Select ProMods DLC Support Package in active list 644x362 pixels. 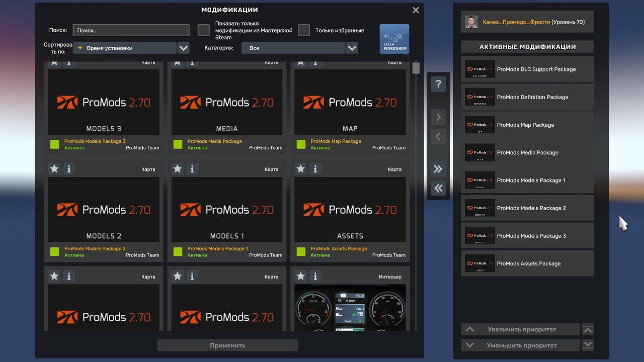[527, 69]
